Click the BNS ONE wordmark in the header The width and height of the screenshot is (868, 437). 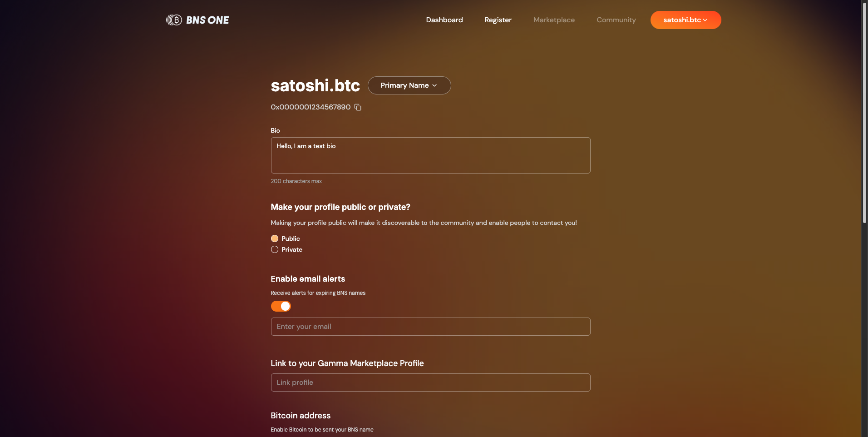(x=207, y=20)
